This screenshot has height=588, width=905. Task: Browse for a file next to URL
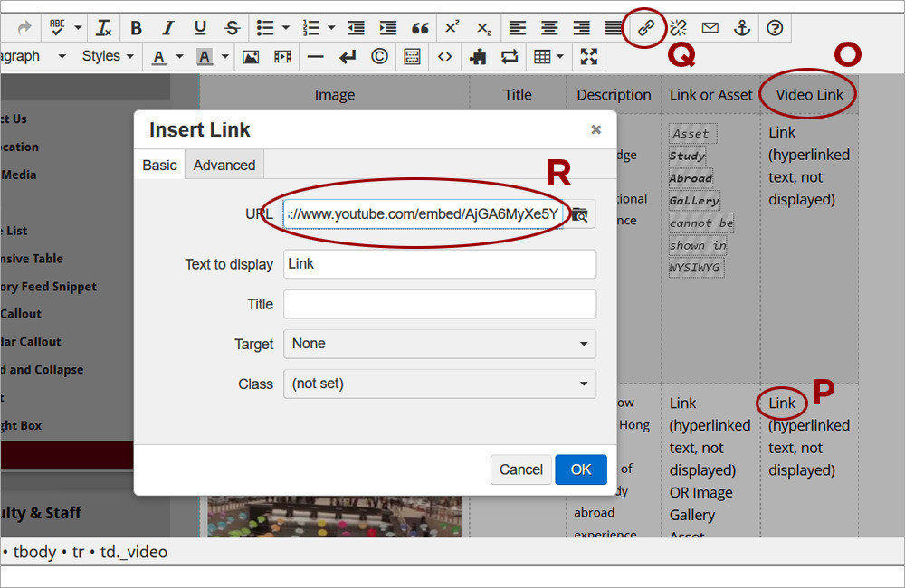coord(579,214)
